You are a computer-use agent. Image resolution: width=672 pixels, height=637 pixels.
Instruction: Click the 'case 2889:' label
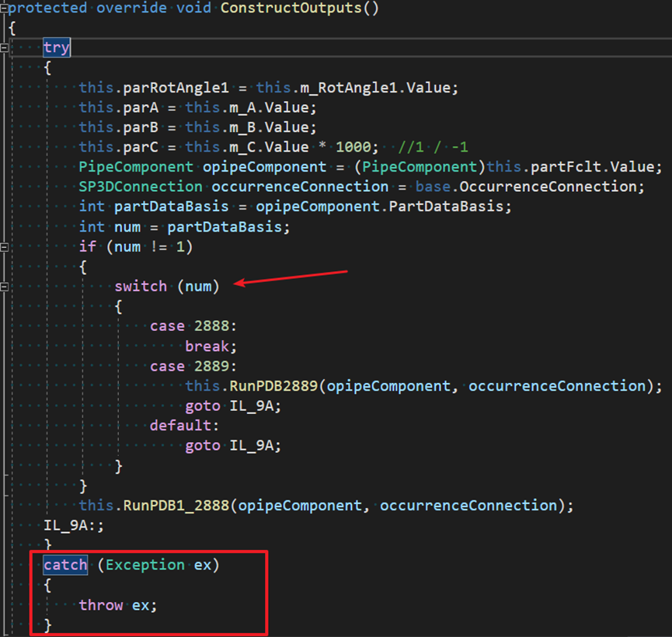[x=193, y=366]
